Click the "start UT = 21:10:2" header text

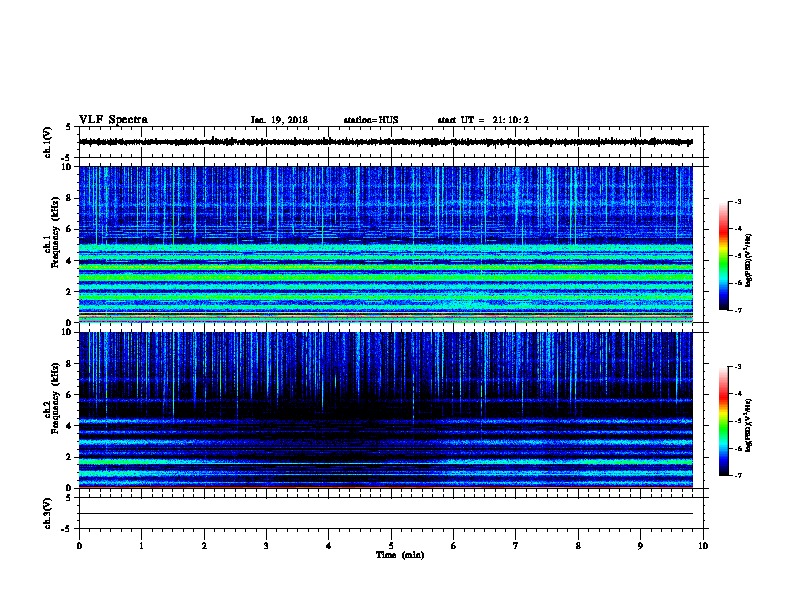[x=483, y=120]
